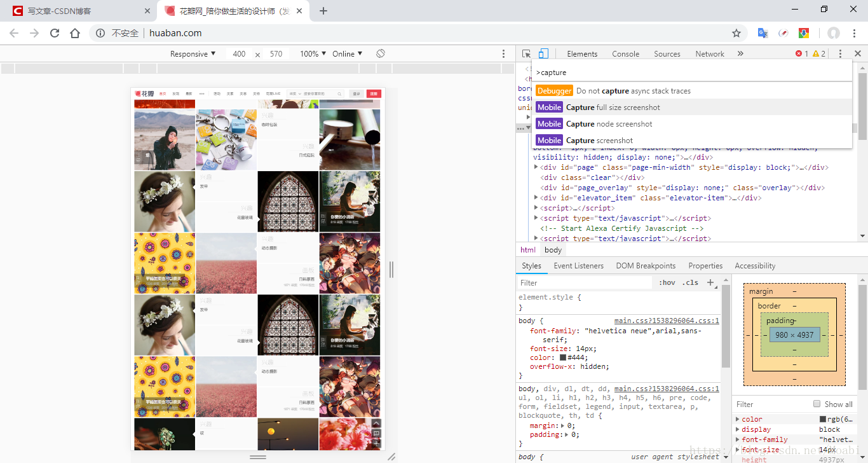Click the html breadcrumb
Image resolution: width=868 pixels, height=463 pixels.
tap(528, 250)
